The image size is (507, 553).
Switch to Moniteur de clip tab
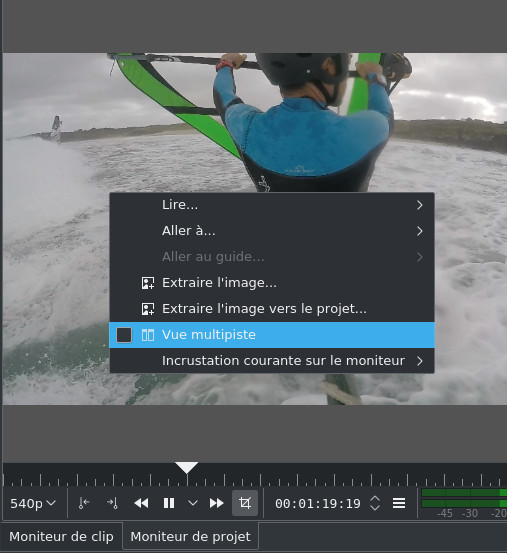[x=61, y=536]
